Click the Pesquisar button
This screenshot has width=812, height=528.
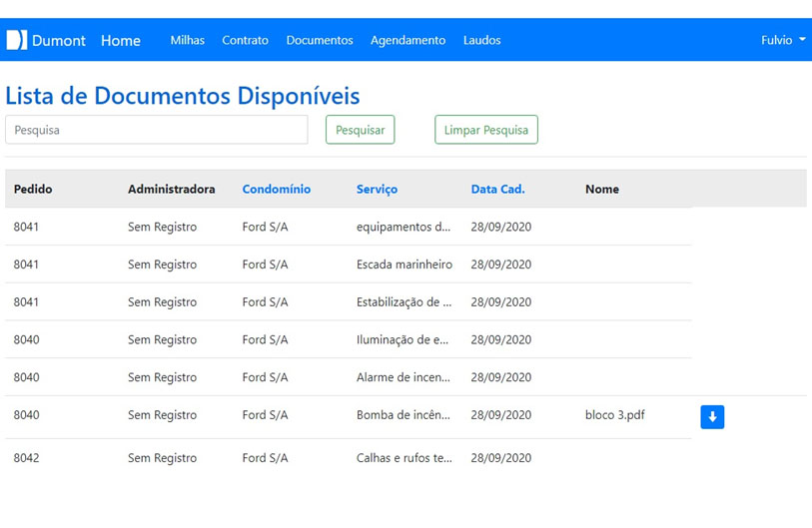pos(360,130)
